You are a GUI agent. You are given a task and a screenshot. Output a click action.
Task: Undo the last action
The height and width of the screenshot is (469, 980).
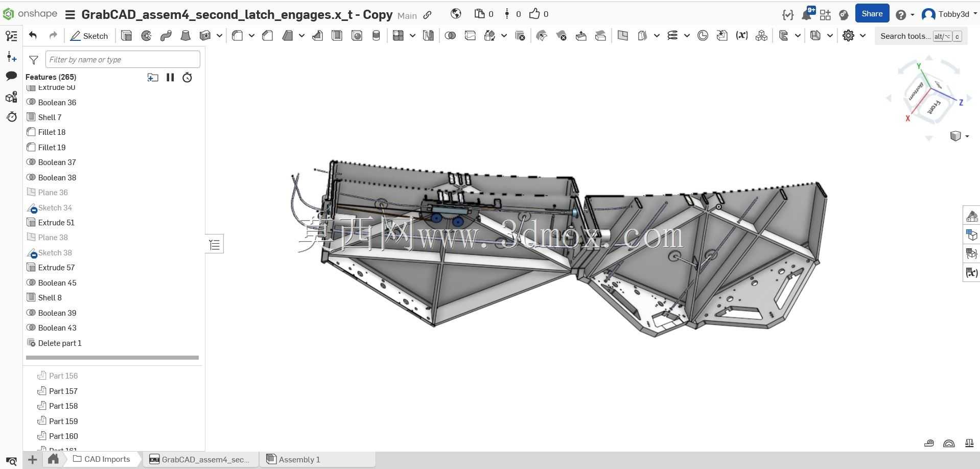33,35
